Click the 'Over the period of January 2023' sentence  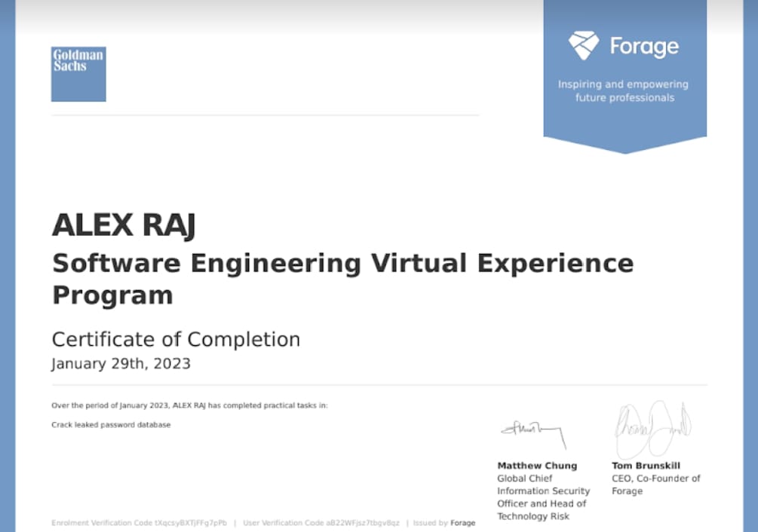pos(189,405)
